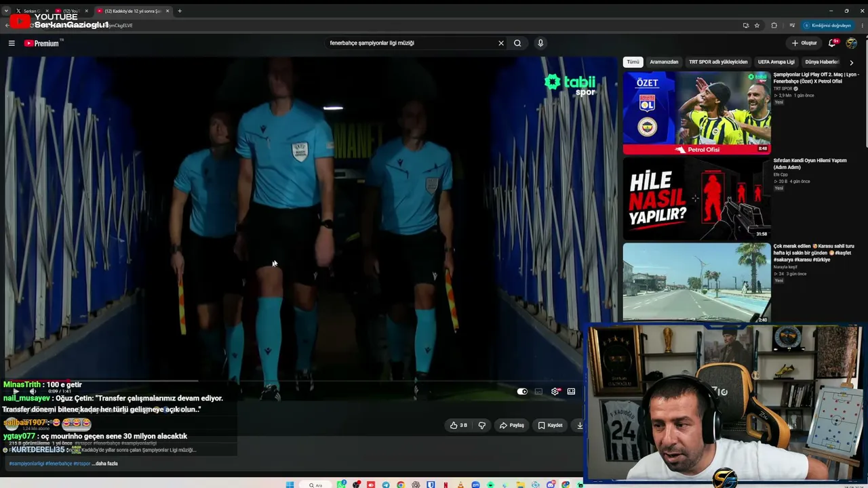The width and height of the screenshot is (868, 488).
Task: Select the TRT SPOR adlı yükleyiciden chip
Action: (x=718, y=62)
